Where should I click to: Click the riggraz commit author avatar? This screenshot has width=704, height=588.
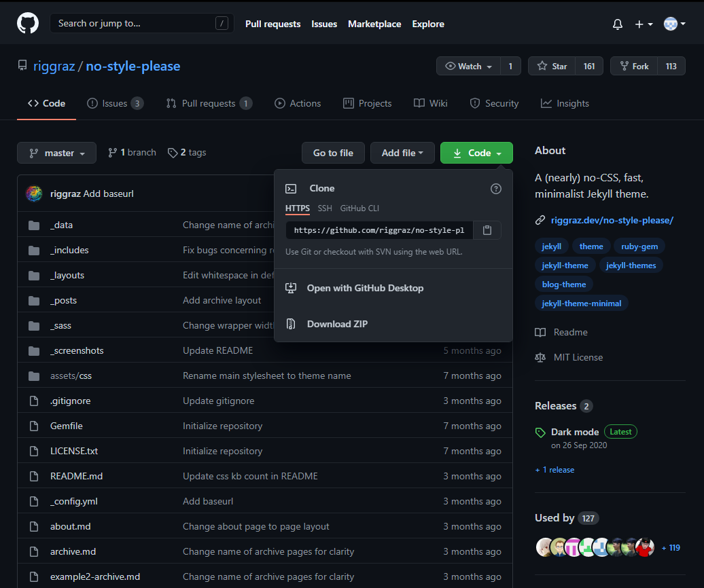[x=34, y=194]
